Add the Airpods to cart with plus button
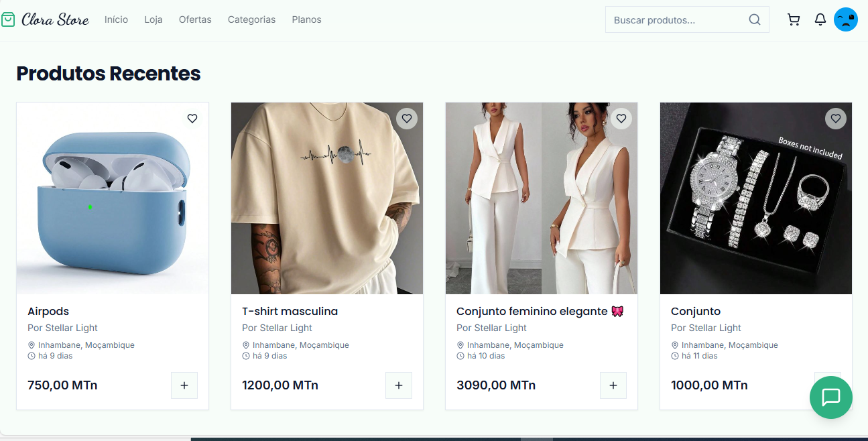The height and width of the screenshot is (441, 868). [x=184, y=385]
